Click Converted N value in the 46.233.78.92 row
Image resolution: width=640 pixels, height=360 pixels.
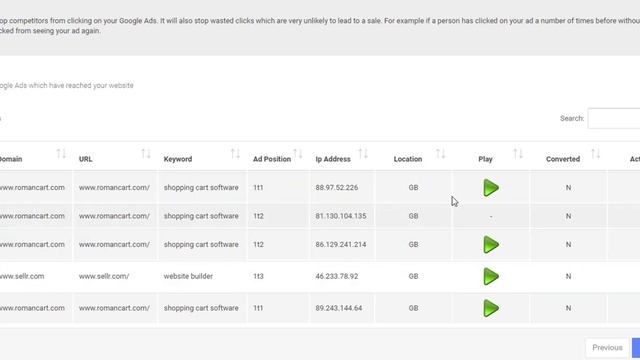point(568,276)
